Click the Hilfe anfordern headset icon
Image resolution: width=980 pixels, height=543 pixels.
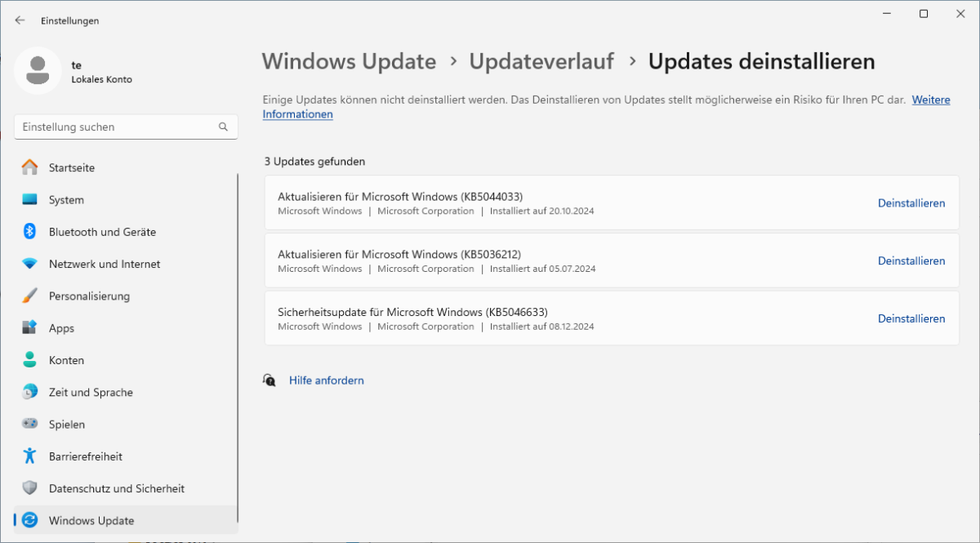(x=269, y=381)
